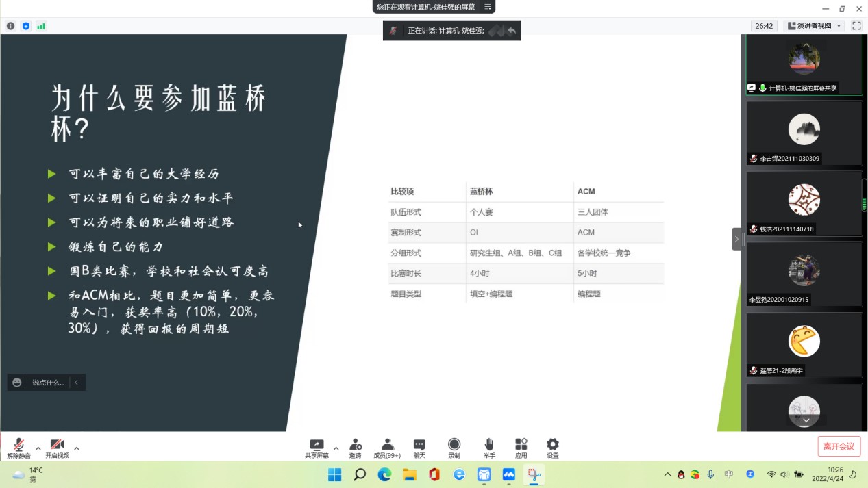
Task: Enter full screen mode icon
Action: [856, 26]
